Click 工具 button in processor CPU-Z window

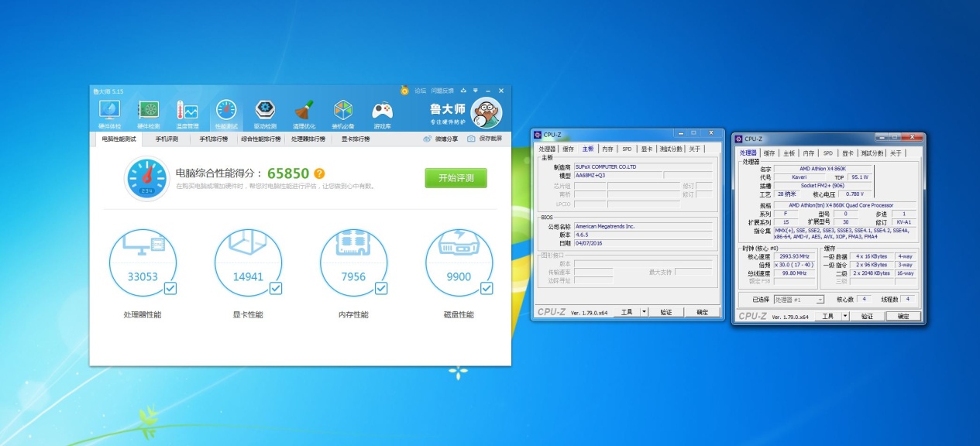[x=828, y=317]
